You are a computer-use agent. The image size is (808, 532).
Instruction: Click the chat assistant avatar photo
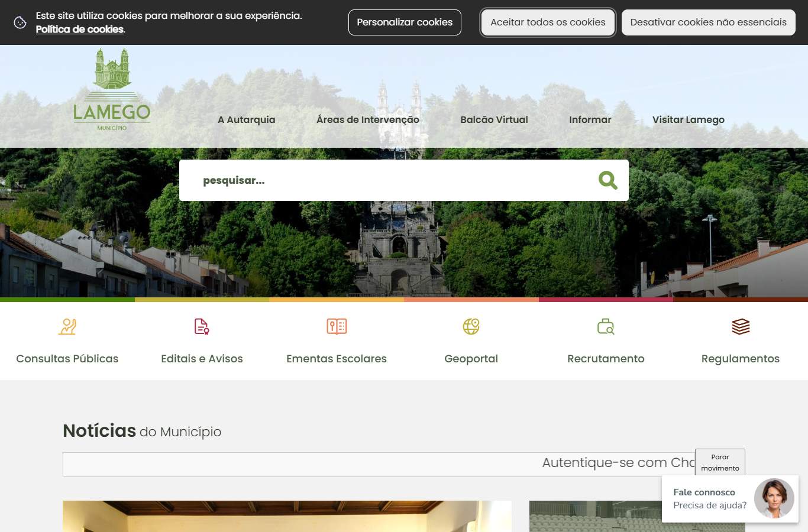point(774,498)
